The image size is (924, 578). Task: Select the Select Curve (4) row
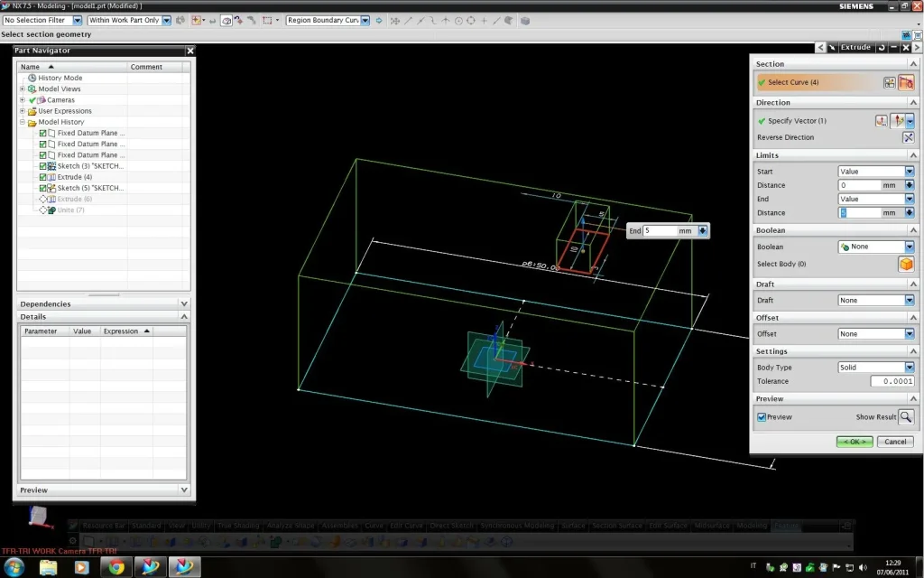(819, 82)
